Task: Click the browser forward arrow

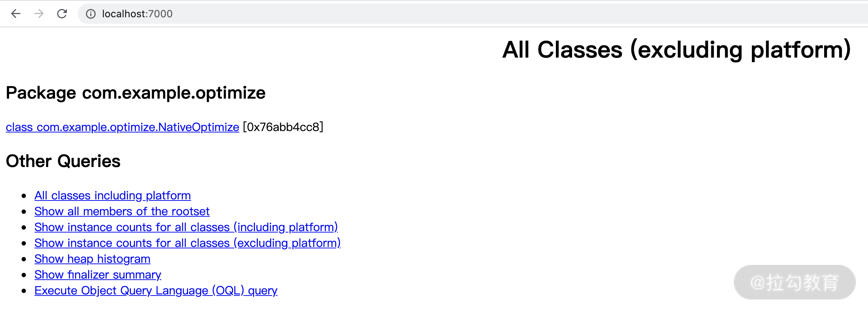Action: [39, 14]
